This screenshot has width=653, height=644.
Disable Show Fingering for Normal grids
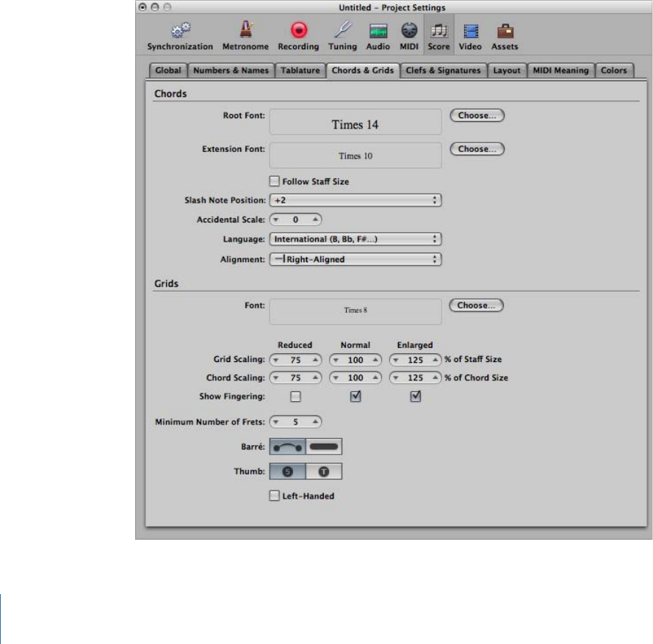[x=356, y=397]
